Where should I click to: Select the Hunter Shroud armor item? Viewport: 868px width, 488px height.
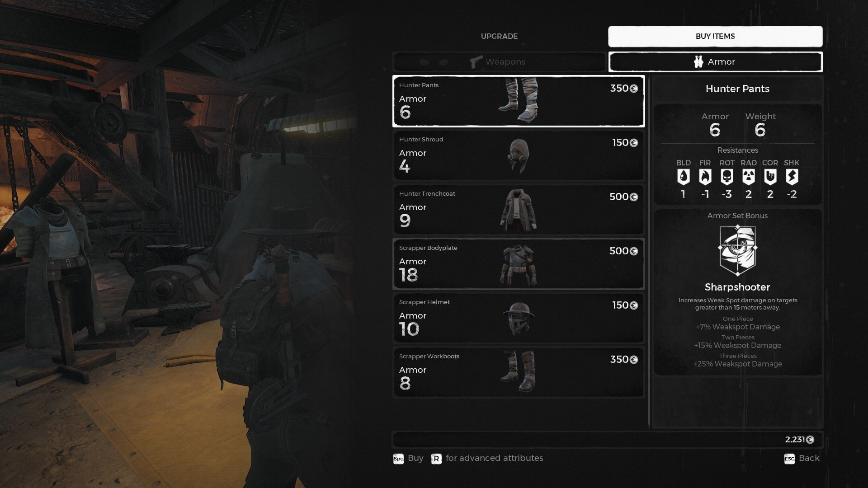(518, 155)
